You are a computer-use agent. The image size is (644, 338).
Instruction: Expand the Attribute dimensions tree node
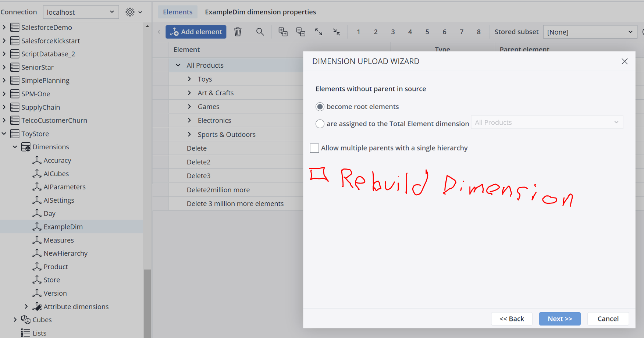pyautogui.click(x=26, y=306)
